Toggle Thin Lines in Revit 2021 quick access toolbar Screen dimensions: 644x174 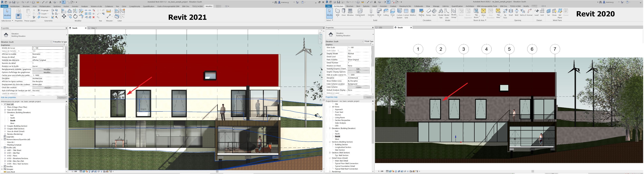pyautogui.click(x=64, y=2)
